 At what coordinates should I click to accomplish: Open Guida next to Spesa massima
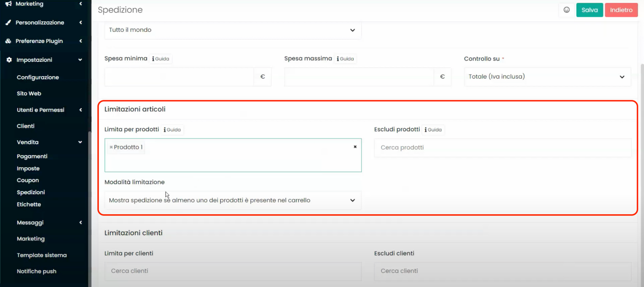pos(345,59)
